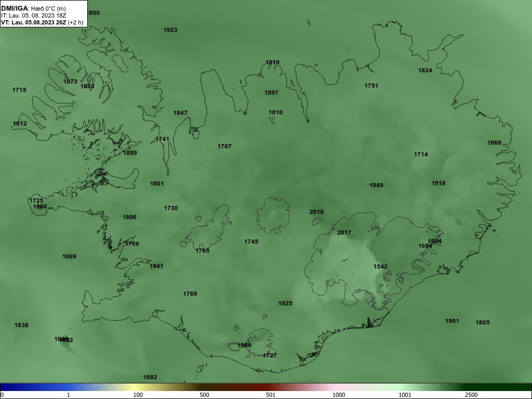Select the 1805 label in the southeast sea

click(483, 323)
